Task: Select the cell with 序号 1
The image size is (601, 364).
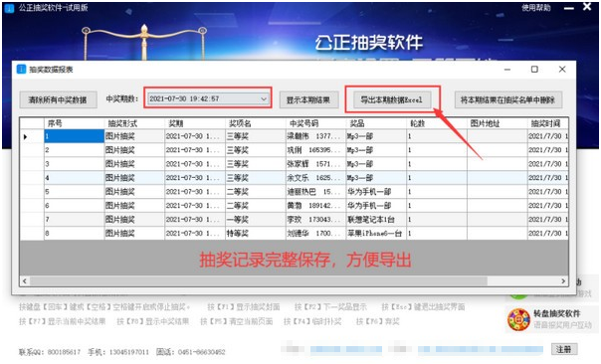Action: pos(74,136)
